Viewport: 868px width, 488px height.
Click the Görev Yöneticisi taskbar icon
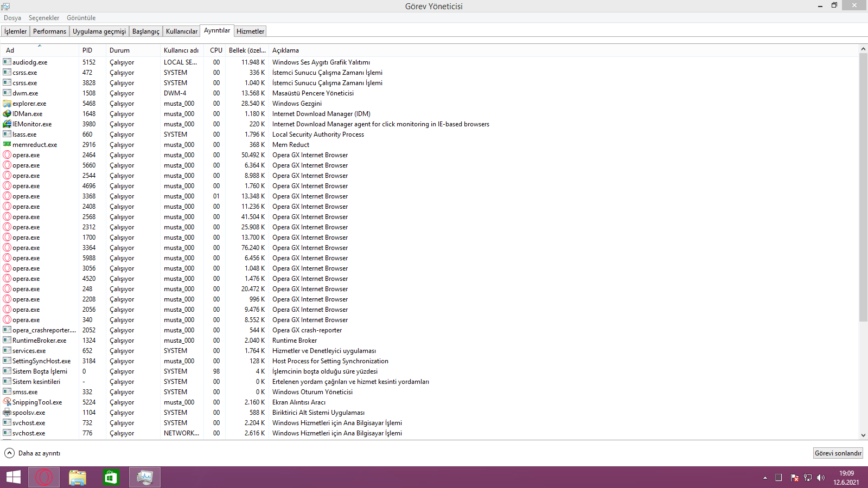145,477
